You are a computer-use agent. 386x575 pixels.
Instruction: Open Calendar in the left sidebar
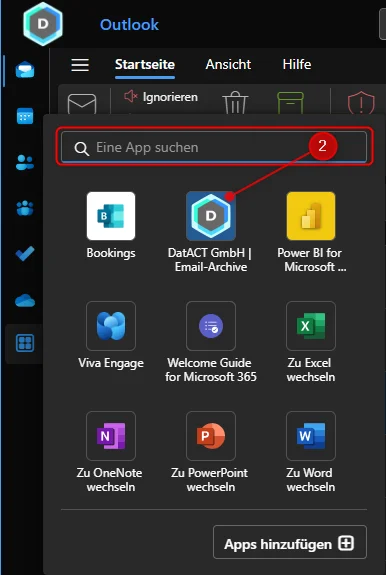25,116
